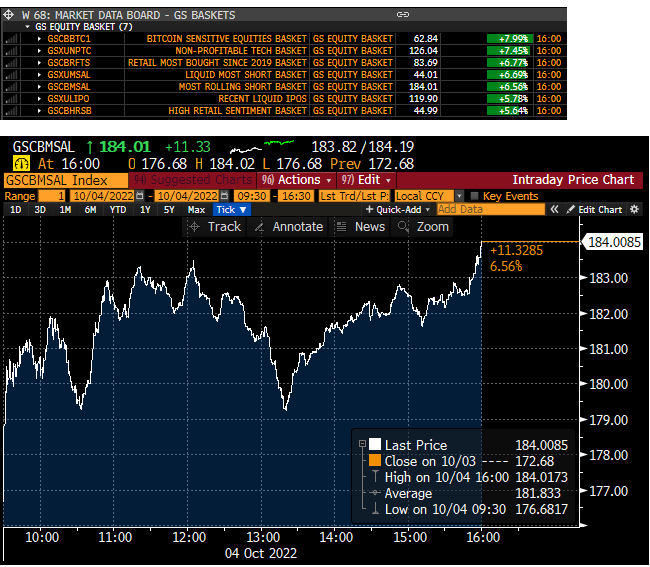The height and width of the screenshot is (567, 650).
Task: Click the 184.0085 price axis label
Action: [x=612, y=242]
